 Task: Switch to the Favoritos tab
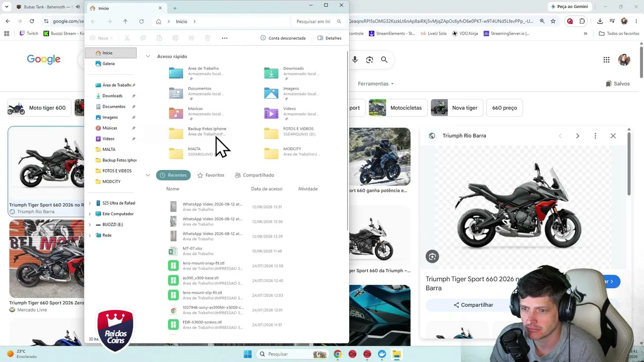[x=211, y=175]
